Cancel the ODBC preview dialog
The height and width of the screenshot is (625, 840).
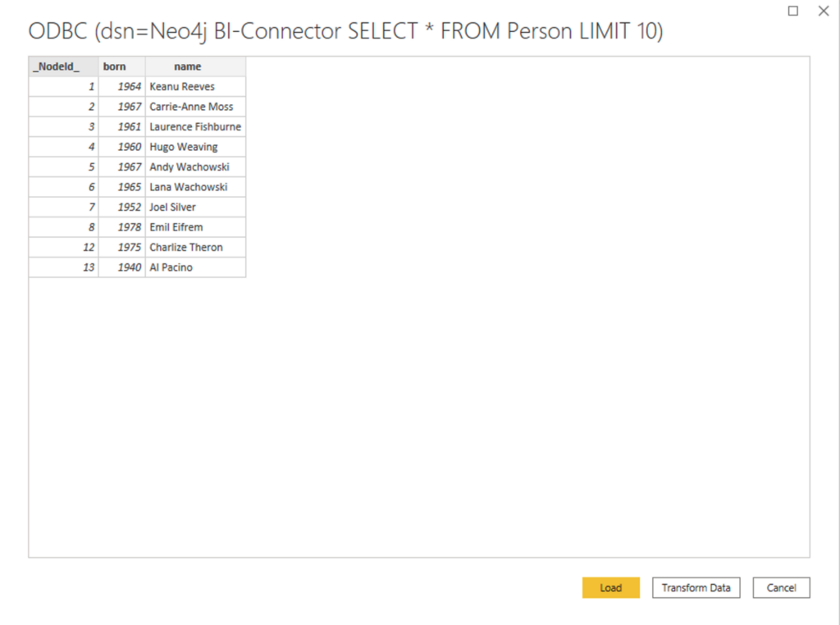point(781,587)
